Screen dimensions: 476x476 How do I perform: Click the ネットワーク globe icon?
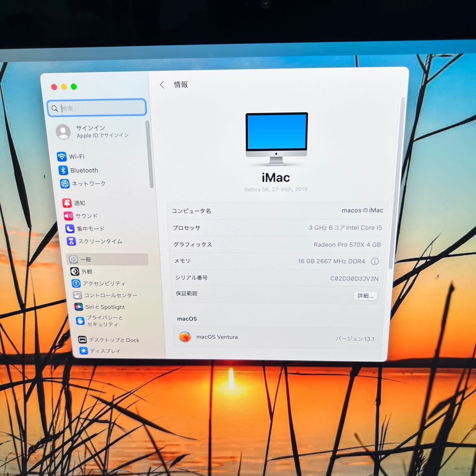(x=65, y=183)
